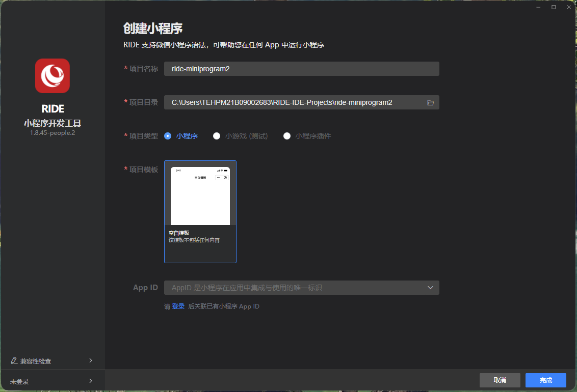Click the RIDE red logo icon
This screenshot has height=392, width=577.
(x=53, y=76)
